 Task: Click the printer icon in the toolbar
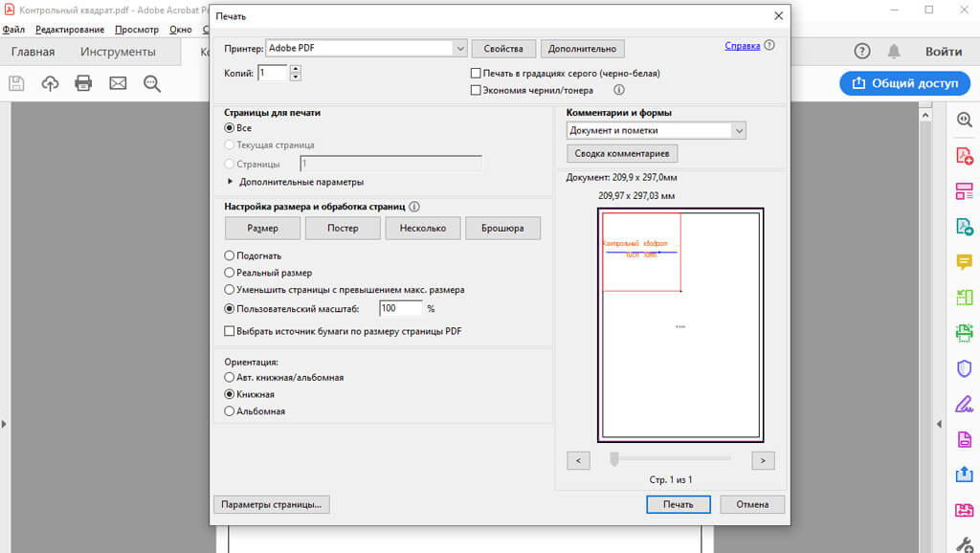83,83
